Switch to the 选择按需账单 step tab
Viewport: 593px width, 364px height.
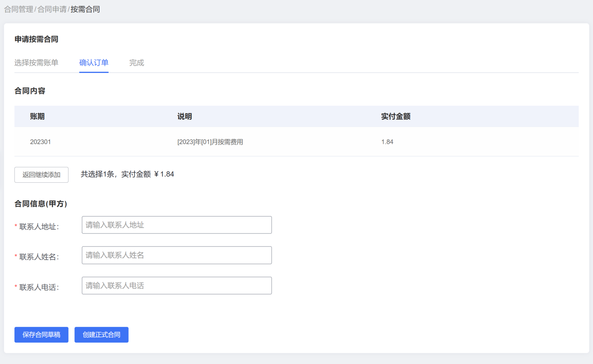coord(36,63)
